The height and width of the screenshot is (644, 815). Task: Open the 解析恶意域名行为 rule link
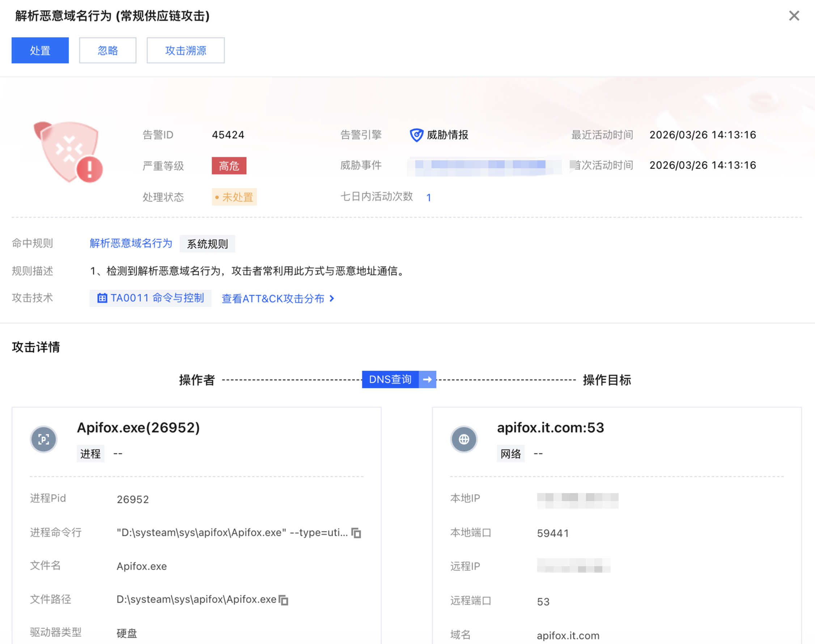click(x=131, y=243)
